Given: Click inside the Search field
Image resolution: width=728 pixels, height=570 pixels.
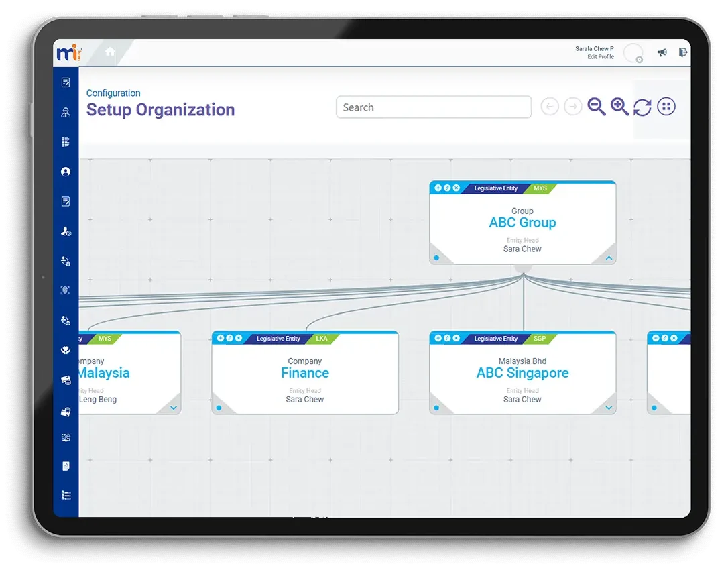Looking at the screenshot, I should pos(433,107).
